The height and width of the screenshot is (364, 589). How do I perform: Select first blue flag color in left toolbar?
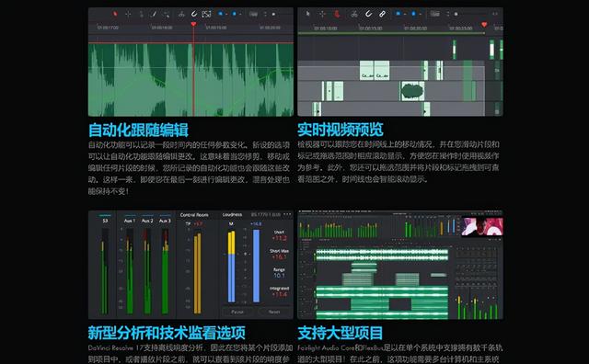point(221,14)
